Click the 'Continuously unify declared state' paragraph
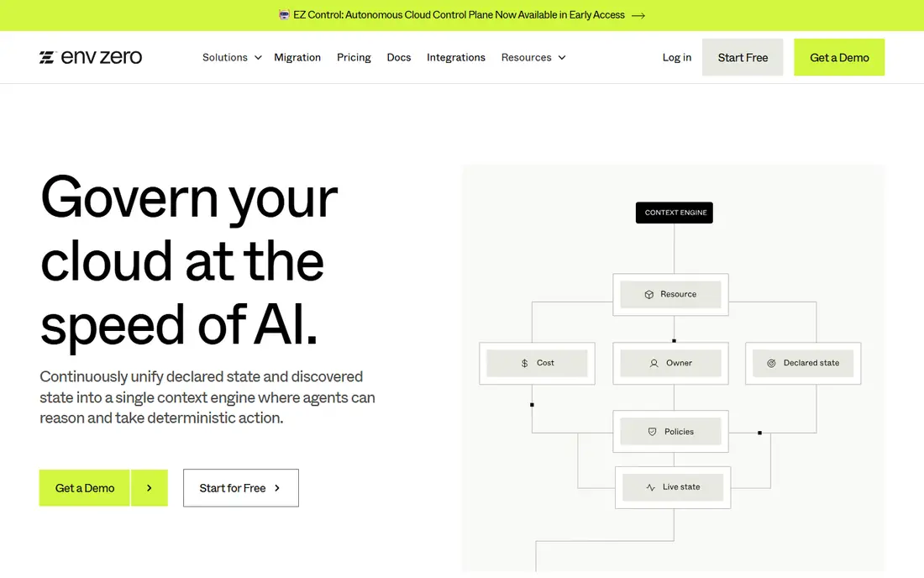Screen dimensions: 924x578 point(207,397)
